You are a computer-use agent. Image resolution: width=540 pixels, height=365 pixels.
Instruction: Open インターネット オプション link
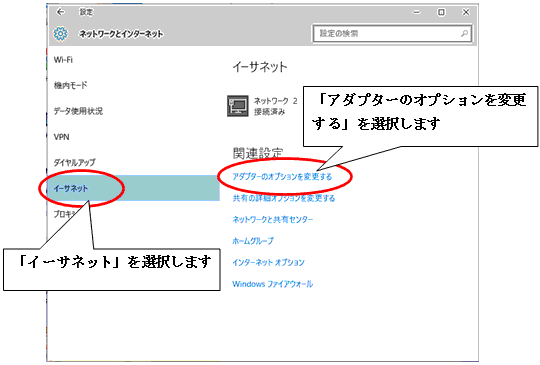tap(269, 263)
